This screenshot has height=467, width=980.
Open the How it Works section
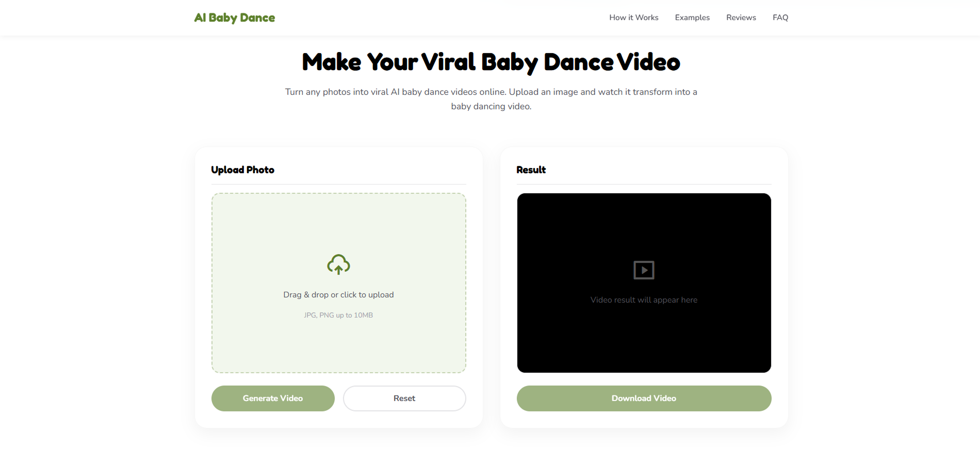[633, 17]
